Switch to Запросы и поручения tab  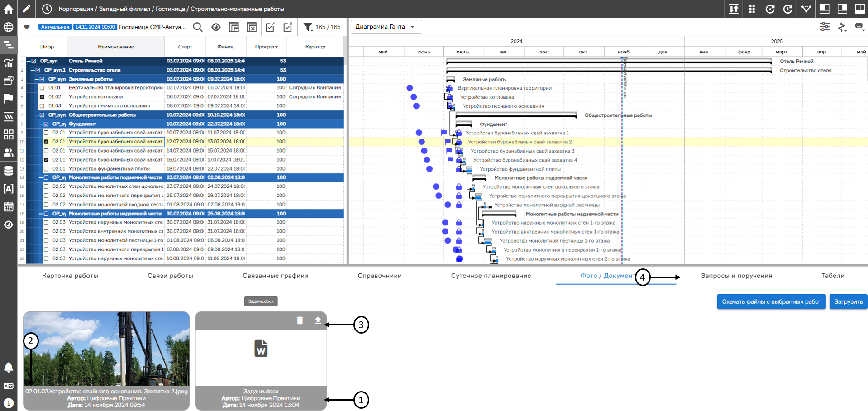coord(736,276)
